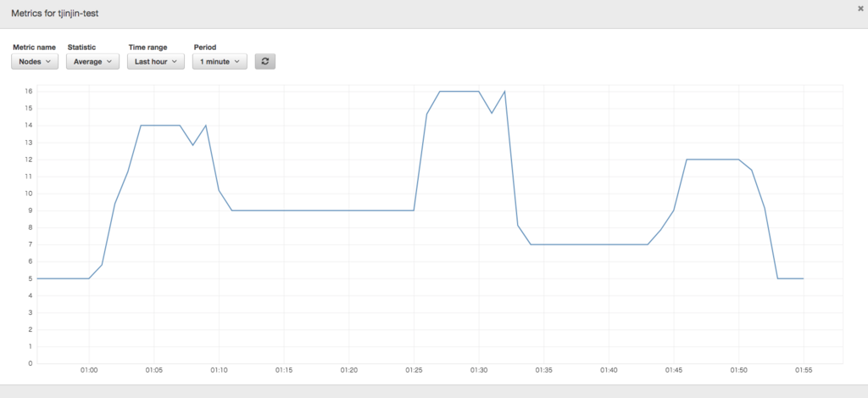Click the y-axis label 0
868x398 pixels.
pos(31,364)
